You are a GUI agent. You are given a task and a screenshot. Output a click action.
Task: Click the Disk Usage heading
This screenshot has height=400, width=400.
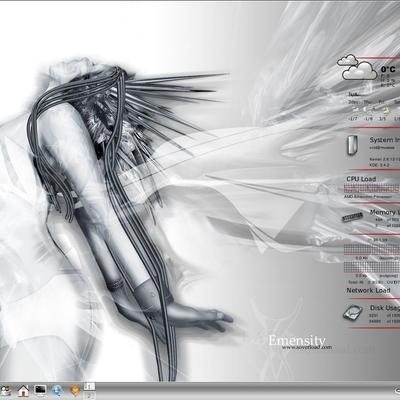[385, 308]
